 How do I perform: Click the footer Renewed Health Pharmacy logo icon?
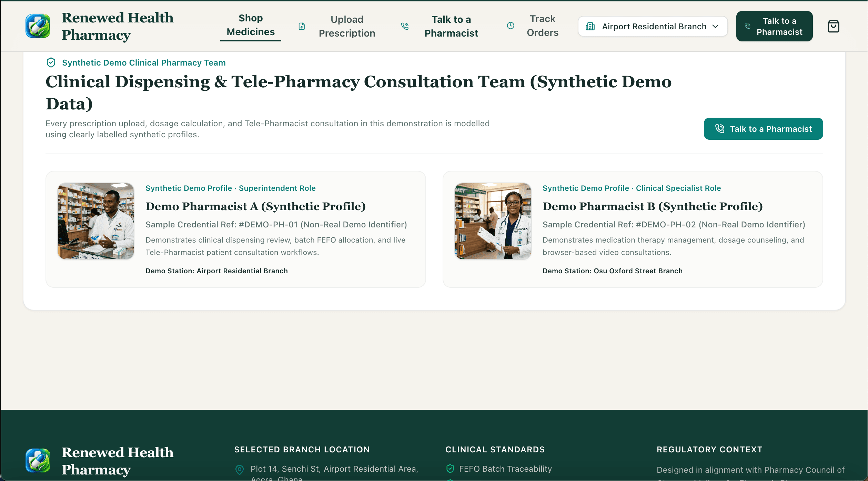click(x=38, y=461)
